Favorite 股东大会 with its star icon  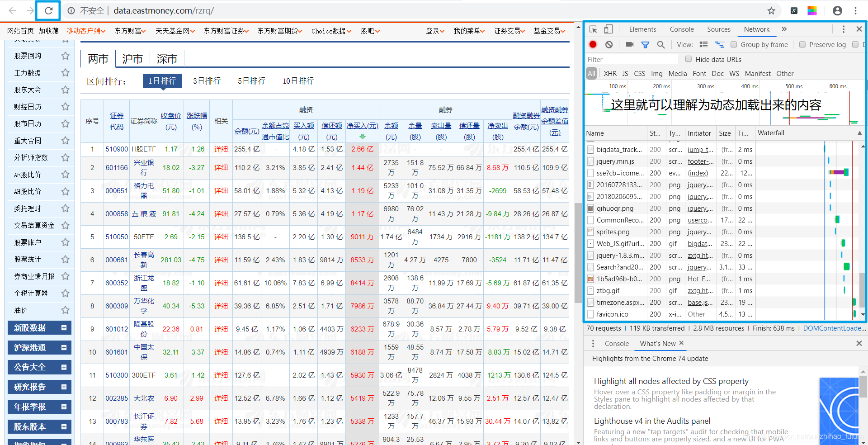click(66, 90)
